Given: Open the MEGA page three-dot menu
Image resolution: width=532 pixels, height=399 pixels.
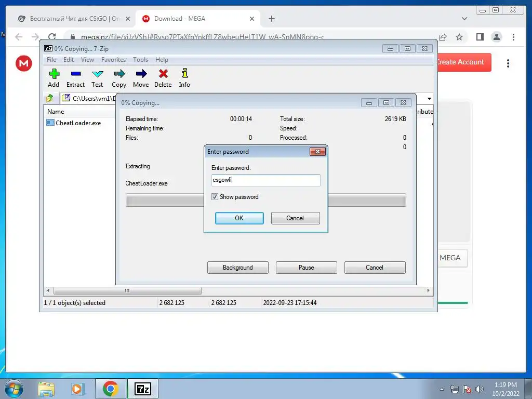Looking at the screenshot, I should [x=508, y=63].
